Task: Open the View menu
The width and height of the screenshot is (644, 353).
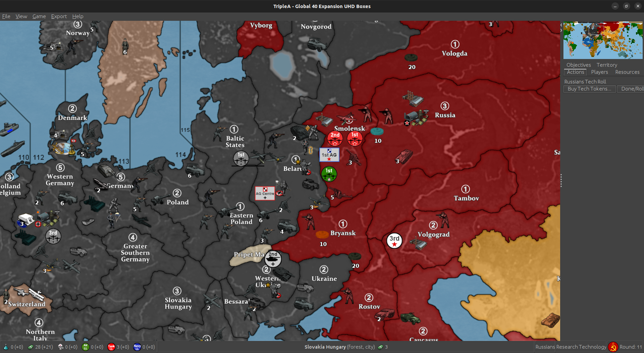Action: pos(21,16)
